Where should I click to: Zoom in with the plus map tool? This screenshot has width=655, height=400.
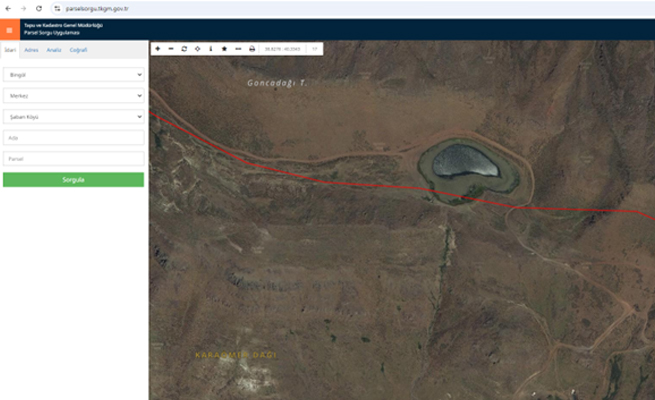tap(158, 49)
